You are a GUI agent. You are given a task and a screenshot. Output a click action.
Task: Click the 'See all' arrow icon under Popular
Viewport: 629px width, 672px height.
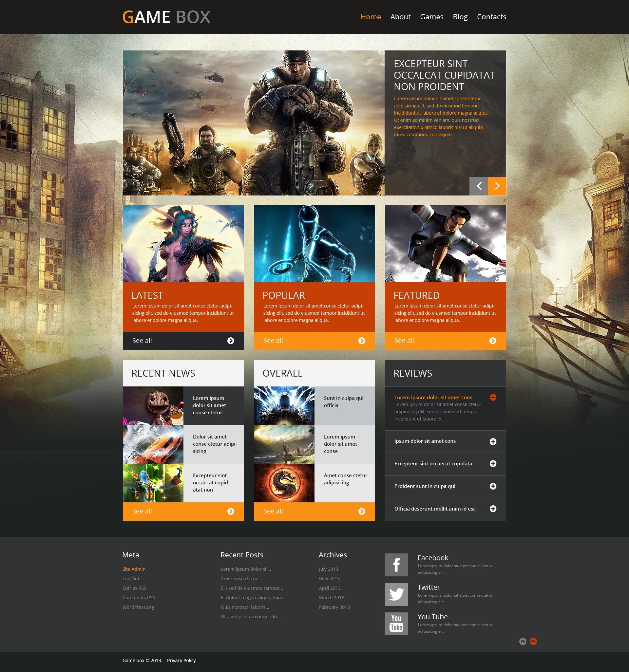(362, 341)
